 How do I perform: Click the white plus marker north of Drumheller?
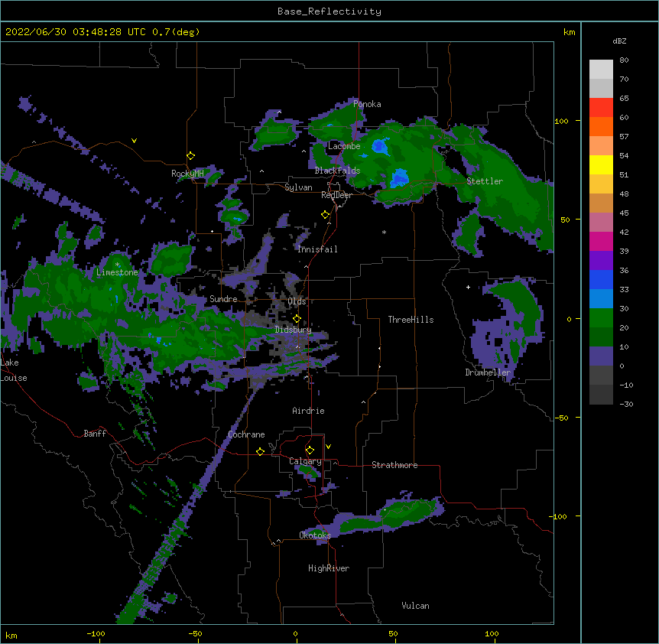468,287
